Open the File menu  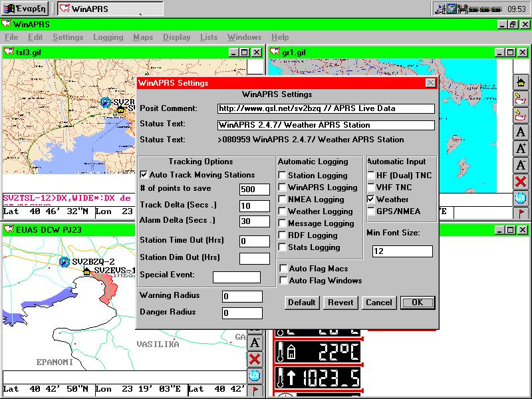[11, 37]
